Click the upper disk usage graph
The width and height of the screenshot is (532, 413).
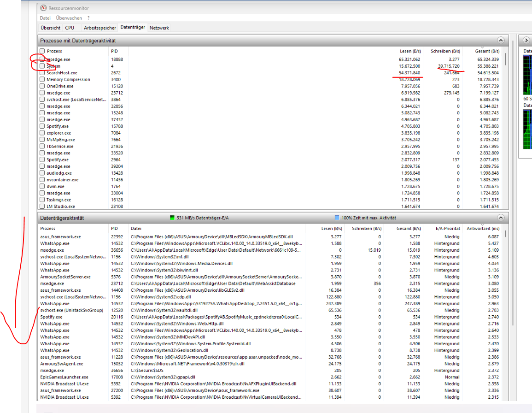[527, 75]
